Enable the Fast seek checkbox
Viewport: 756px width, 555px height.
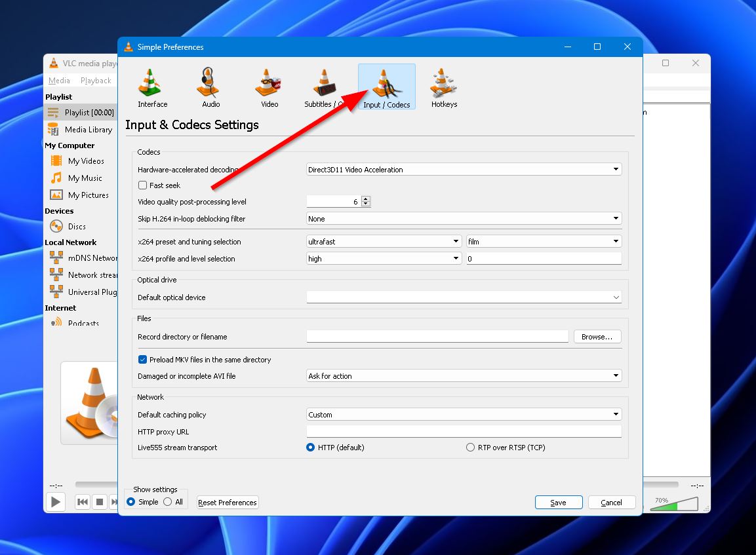pos(143,185)
